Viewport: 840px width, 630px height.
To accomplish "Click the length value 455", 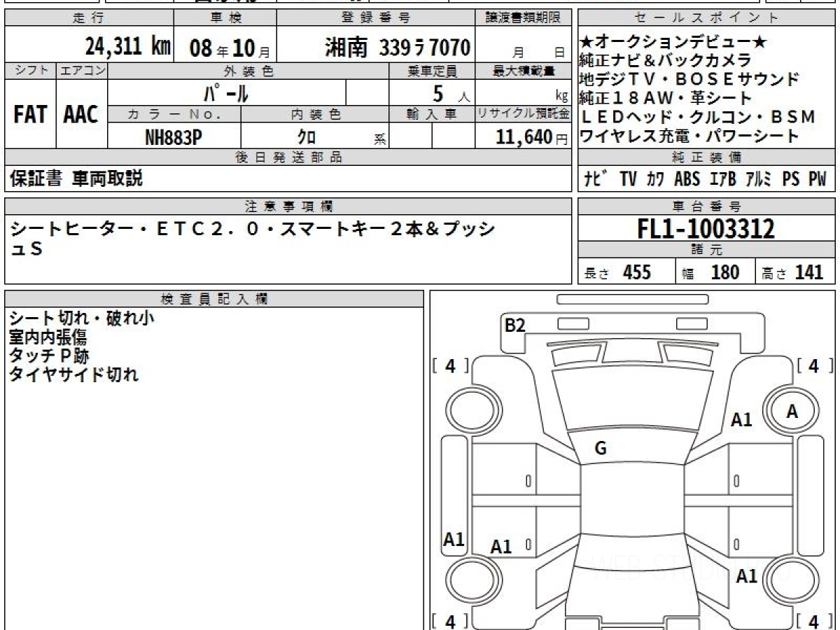I will [637, 272].
